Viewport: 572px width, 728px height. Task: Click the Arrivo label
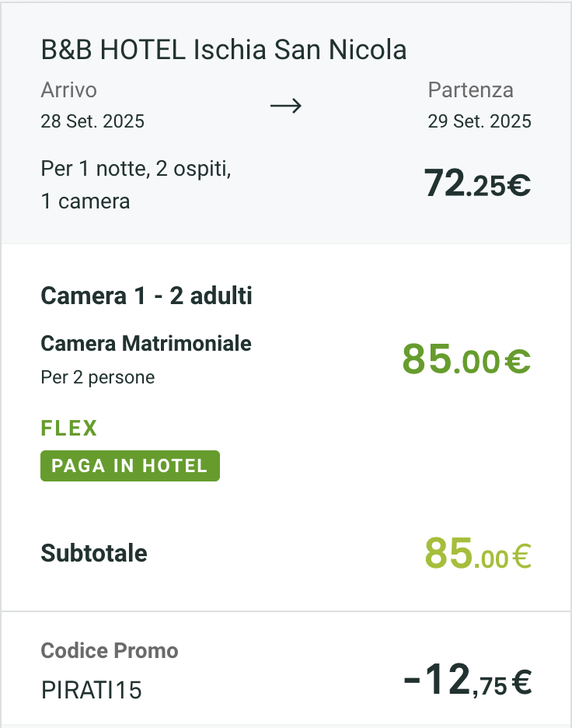coord(68,90)
